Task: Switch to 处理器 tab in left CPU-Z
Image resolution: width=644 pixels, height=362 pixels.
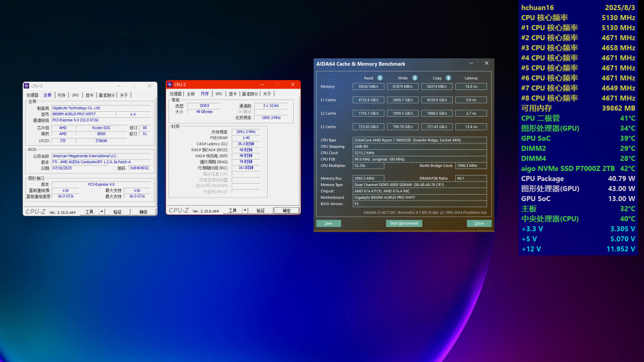Action: [x=32, y=95]
